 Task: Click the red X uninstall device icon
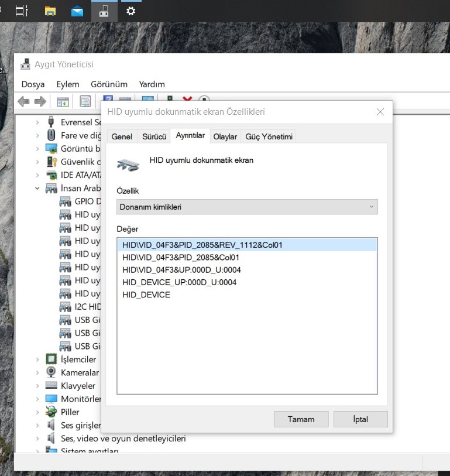click(x=187, y=101)
